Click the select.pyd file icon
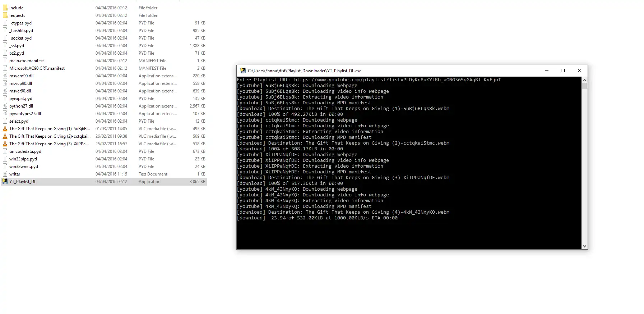This screenshot has height=314, width=644. click(x=5, y=121)
